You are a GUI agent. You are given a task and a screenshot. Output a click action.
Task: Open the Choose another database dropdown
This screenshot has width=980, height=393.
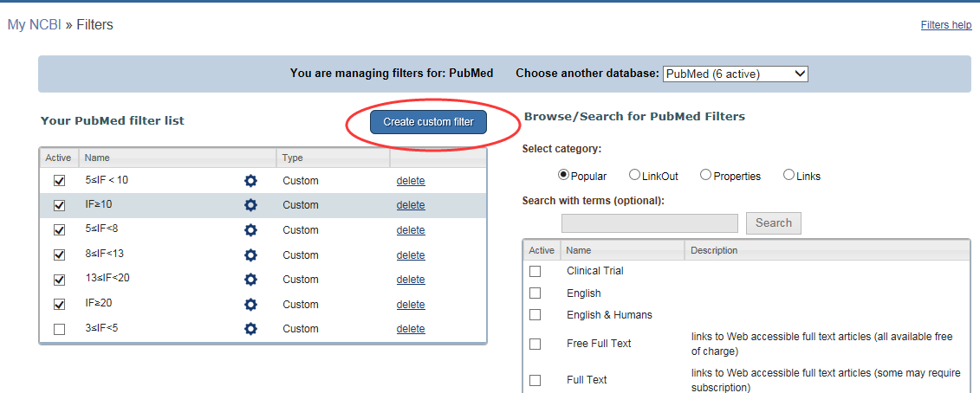click(x=735, y=74)
